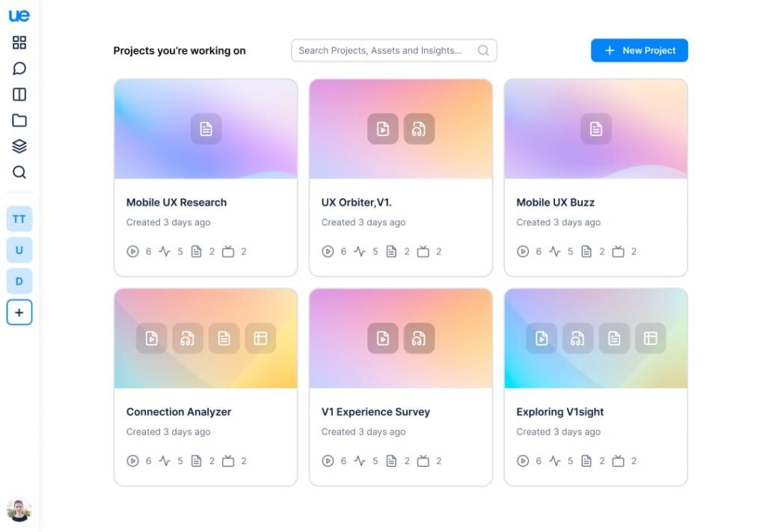Click the document icon on Mobile UX Buzz card
This screenshot has height=532, width=766.
(595, 129)
